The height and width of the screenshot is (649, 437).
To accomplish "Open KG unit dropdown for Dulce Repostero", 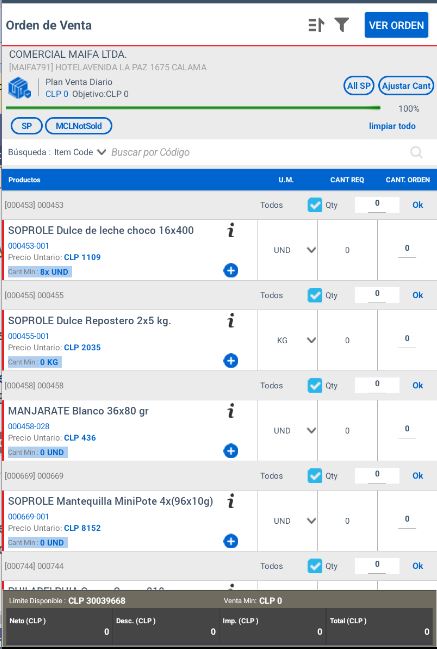I will pos(311,340).
